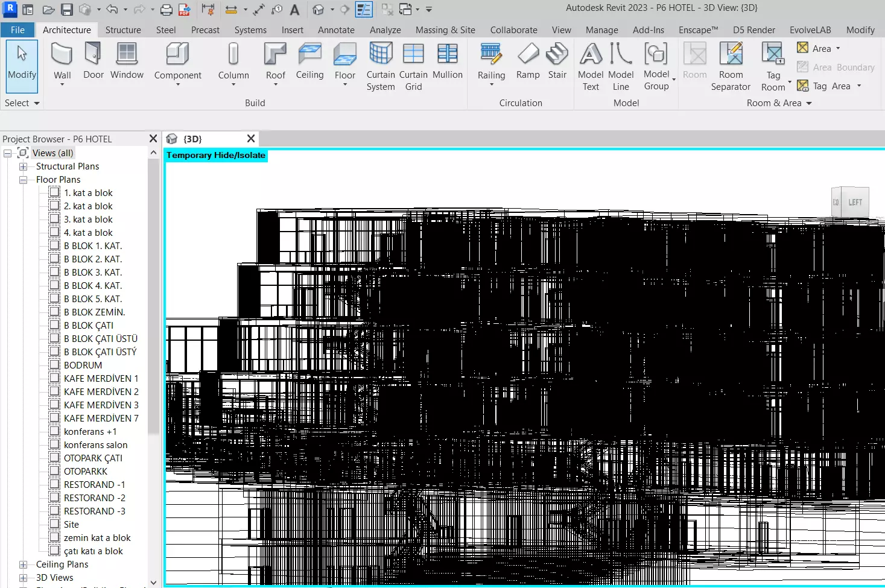Viewport: 885px width, 588px height.
Task: Open the '1. kat a blok' floor plan
Action: point(88,193)
